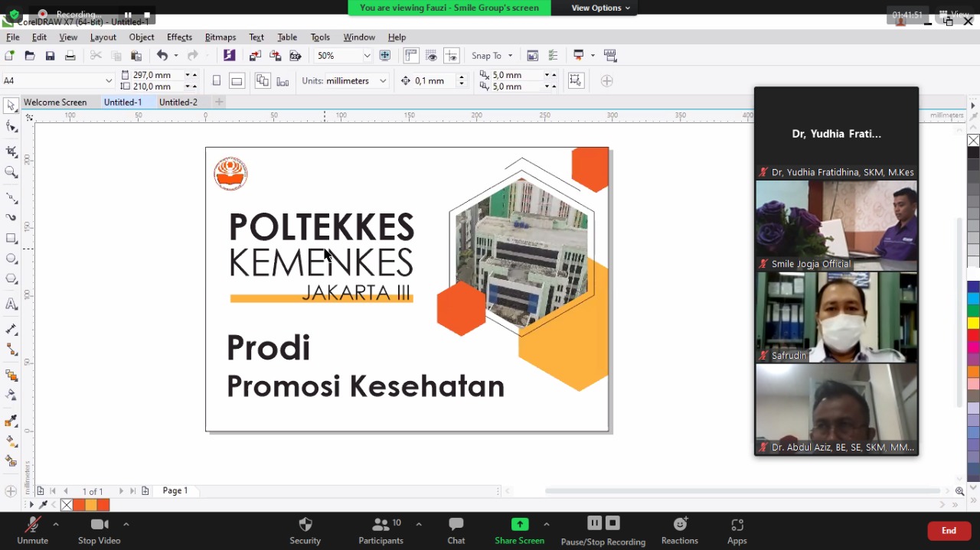Viewport: 980px width, 550px height.
Task: Click the Save icon in toolbar
Action: 50,56
